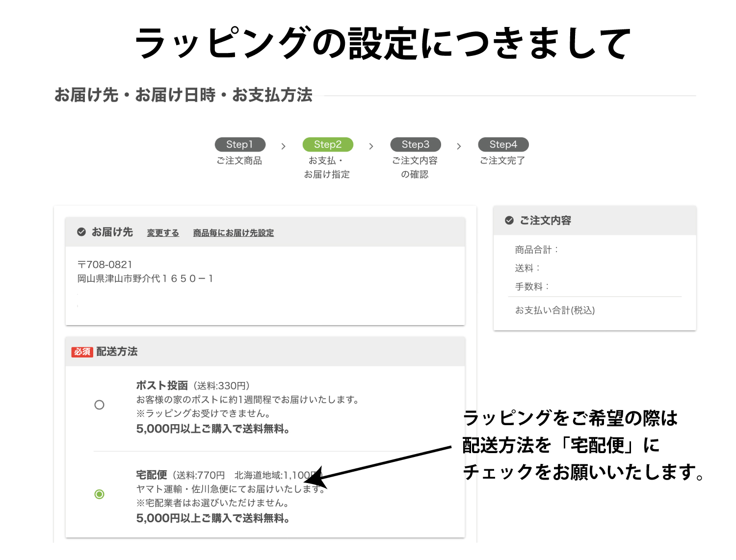Click the お支払い合計(税込) row

555,310
